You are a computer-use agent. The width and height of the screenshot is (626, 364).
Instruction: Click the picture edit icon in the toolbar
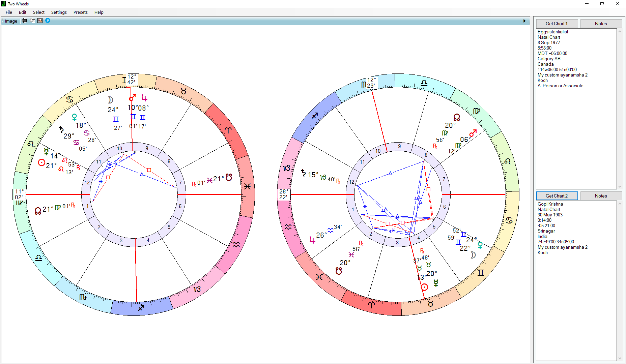(40, 21)
